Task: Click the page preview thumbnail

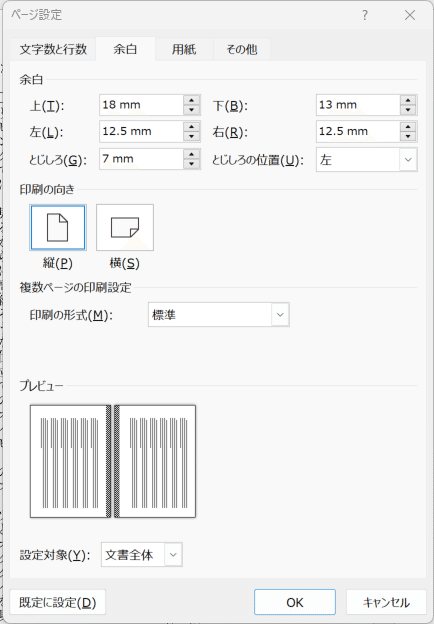Action: pyautogui.click(x=113, y=461)
